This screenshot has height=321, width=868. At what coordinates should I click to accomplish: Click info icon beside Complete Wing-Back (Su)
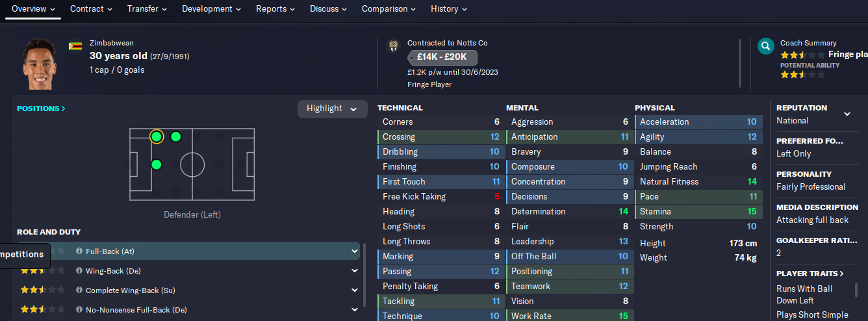click(79, 290)
